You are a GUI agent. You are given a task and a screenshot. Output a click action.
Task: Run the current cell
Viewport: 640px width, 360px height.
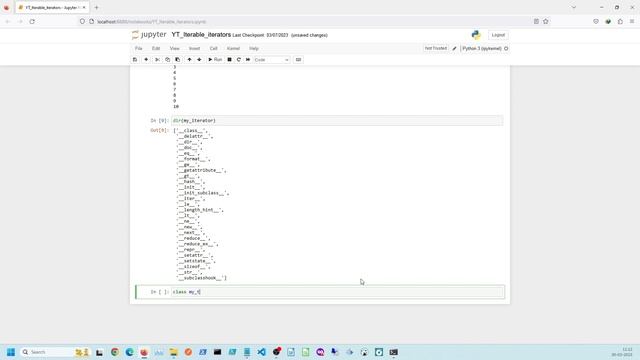[215, 60]
